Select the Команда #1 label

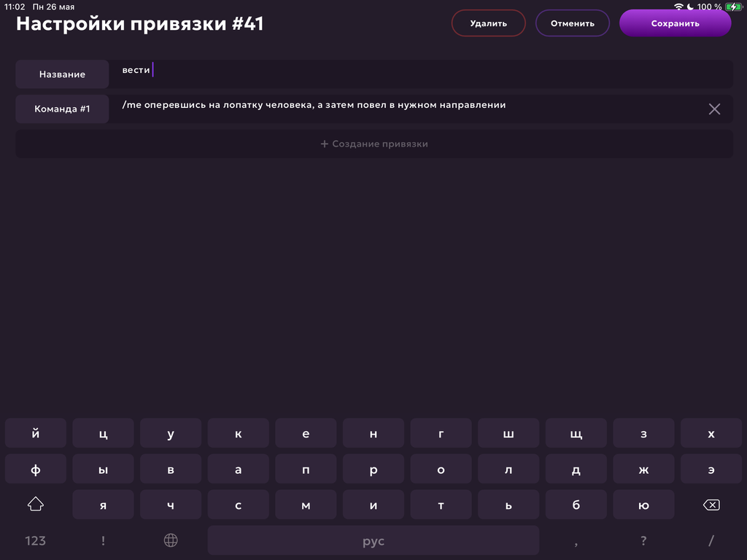pos(63,109)
